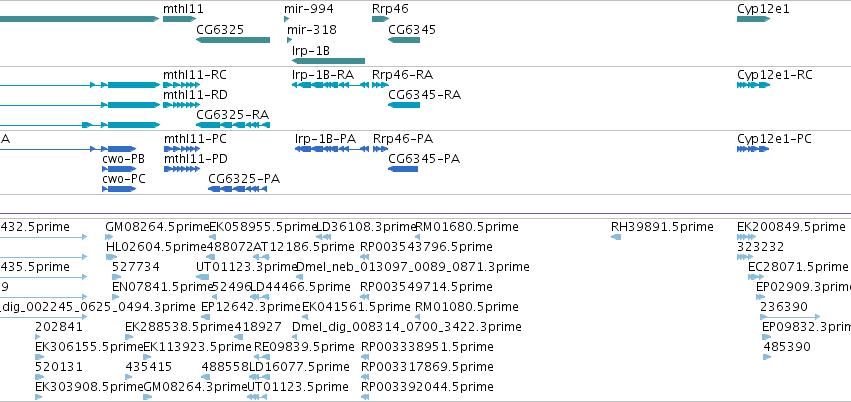851x402 pixels.
Task: Click the RH39891.5prime EST label
Action: pyautogui.click(x=662, y=227)
